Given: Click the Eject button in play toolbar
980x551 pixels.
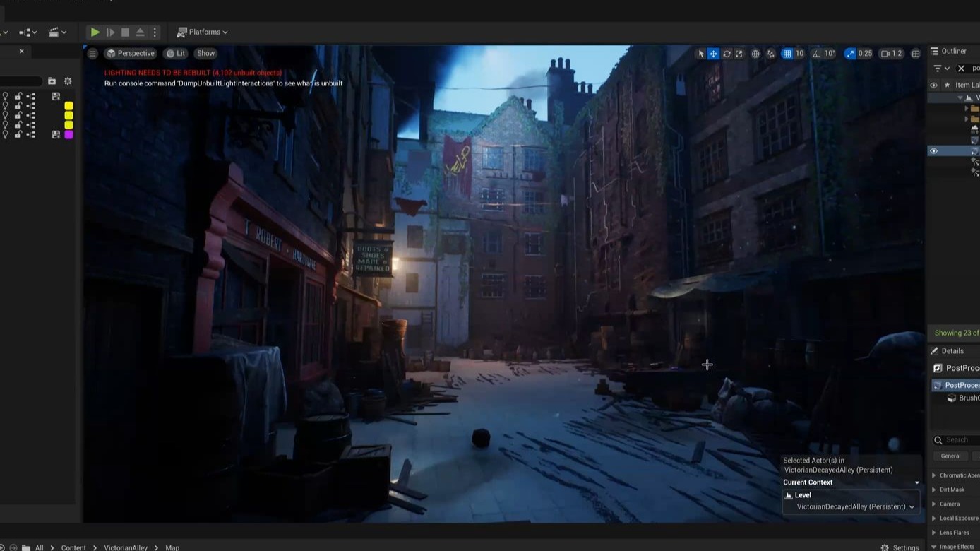Looking at the screenshot, I should [140, 32].
